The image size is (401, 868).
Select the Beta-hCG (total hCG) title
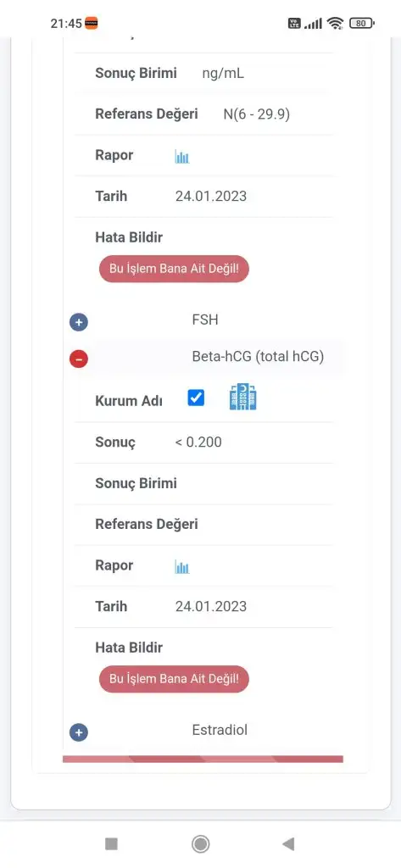coord(258,357)
